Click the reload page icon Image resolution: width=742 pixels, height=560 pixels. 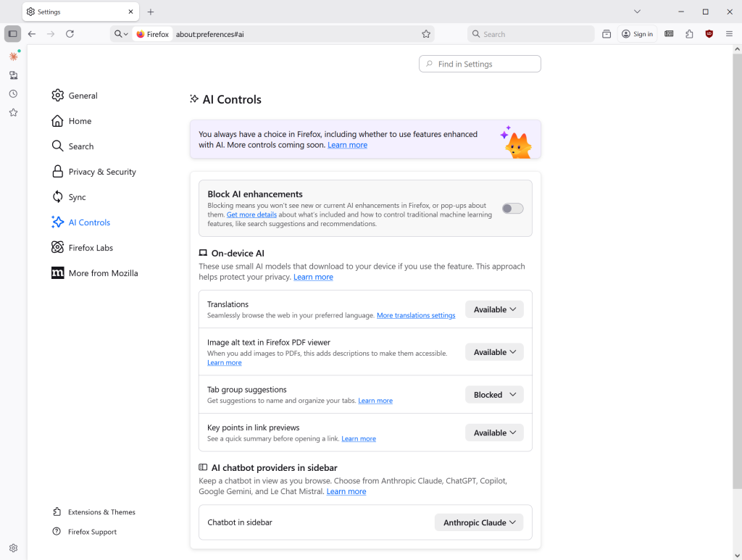(70, 34)
